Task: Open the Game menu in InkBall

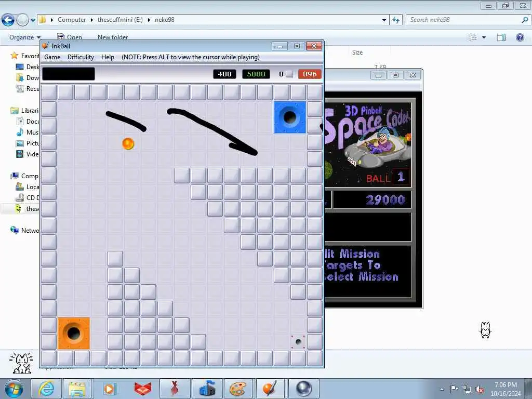Action: pos(52,57)
